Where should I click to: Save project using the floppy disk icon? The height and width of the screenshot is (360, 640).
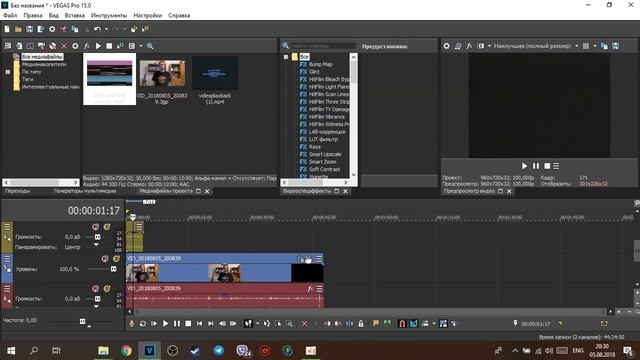pyautogui.click(x=29, y=29)
